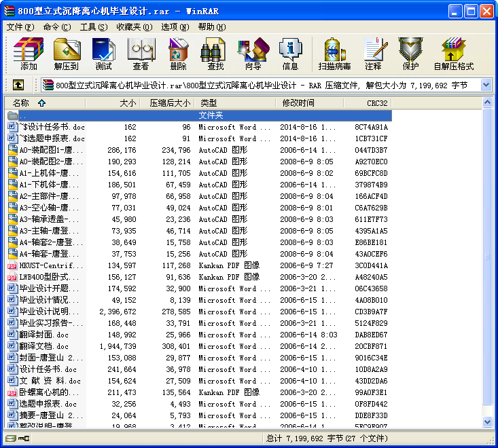Run 扫描病毒 virus scan tool
This screenshot has height=448, width=498.
coord(334,54)
